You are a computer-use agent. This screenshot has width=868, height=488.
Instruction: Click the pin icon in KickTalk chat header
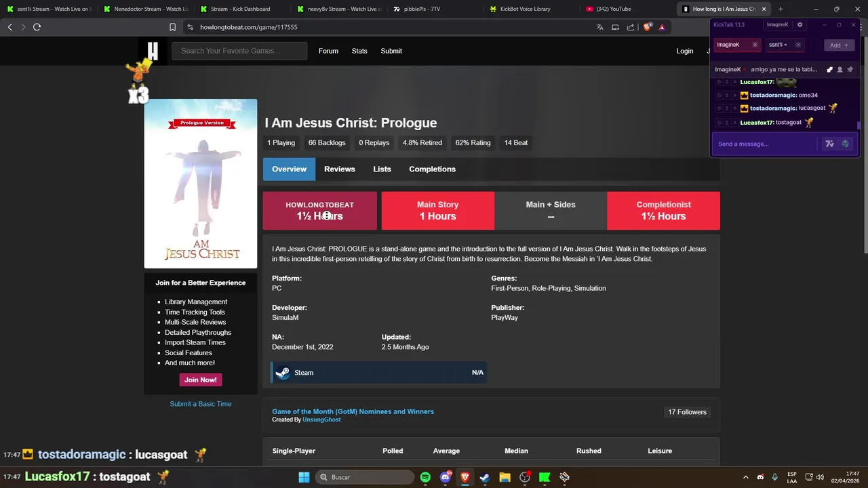coord(850,69)
